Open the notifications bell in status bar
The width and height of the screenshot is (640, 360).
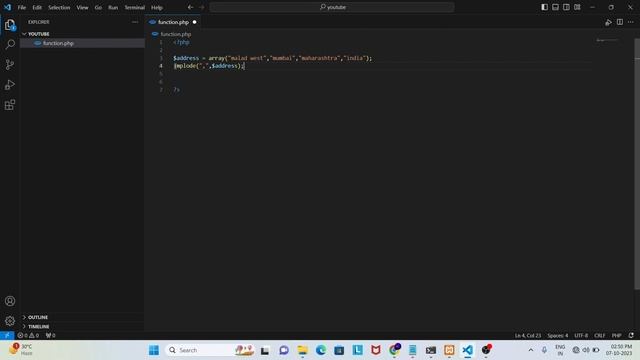[x=631, y=335]
